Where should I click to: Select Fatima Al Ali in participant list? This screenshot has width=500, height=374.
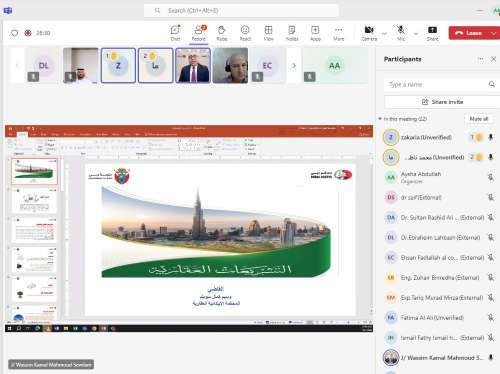439,317
